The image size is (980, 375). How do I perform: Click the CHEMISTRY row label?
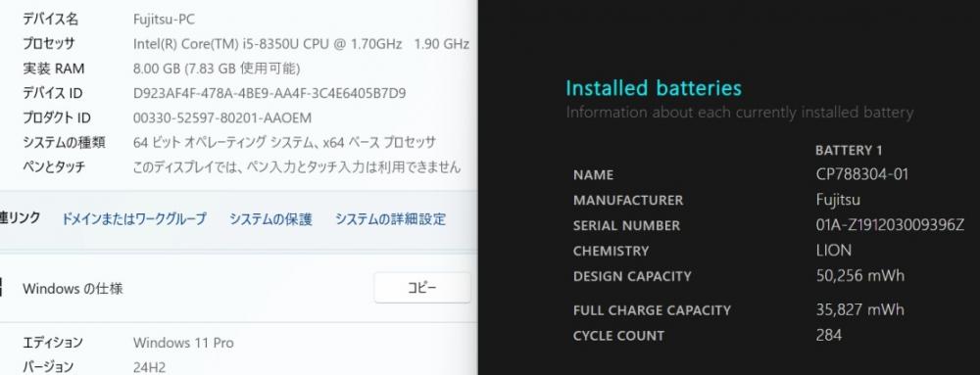(x=611, y=251)
